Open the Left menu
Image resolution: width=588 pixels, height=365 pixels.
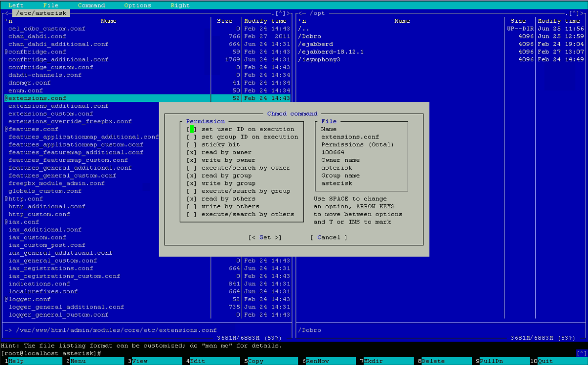(16, 5)
